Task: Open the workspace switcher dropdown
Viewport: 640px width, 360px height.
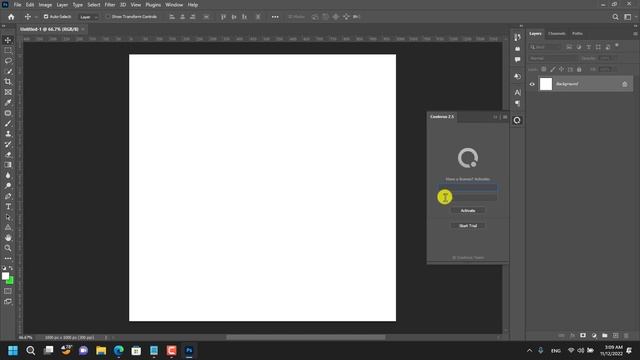Action: 629,17
